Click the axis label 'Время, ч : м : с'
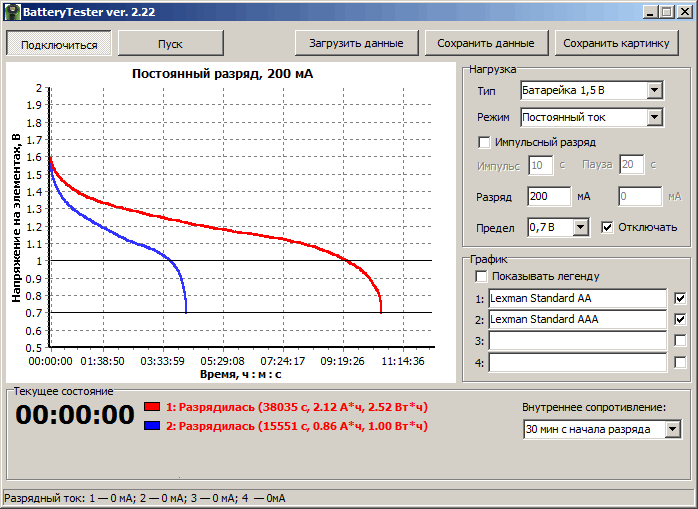This screenshot has height=509, width=698. (241, 374)
